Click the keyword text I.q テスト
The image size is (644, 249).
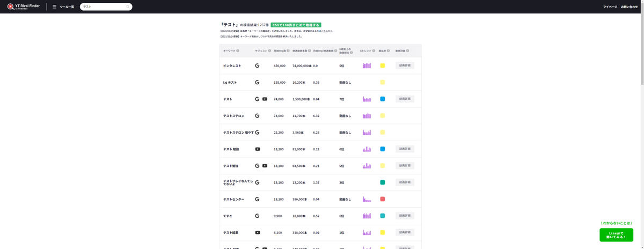coord(230,83)
